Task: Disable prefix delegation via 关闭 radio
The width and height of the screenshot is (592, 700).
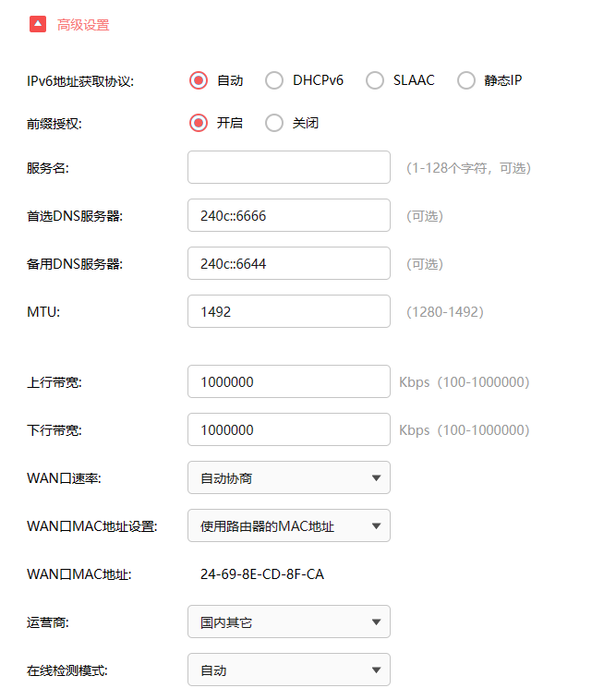Action: [274, 123]
